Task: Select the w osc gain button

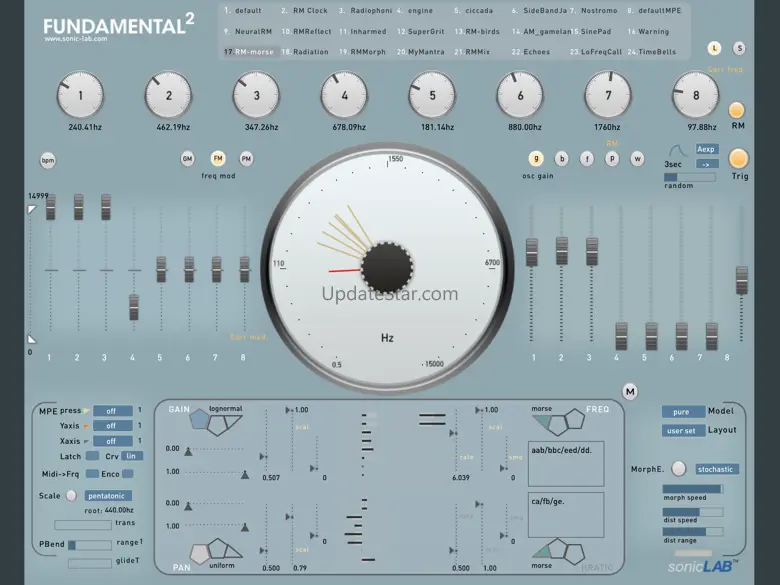Action: pyautogui.click(x=637, y=159)
